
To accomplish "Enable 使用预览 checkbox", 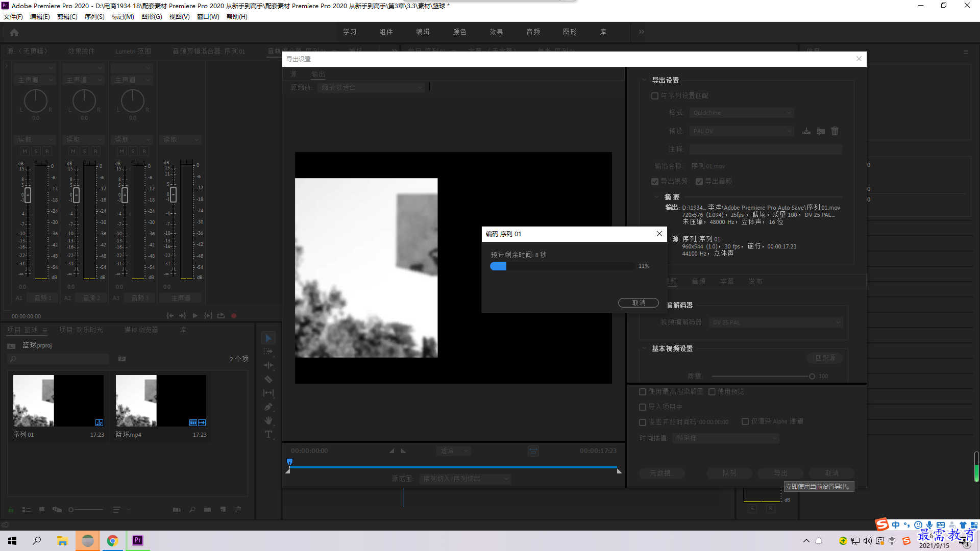I will click(x=712, y=392).
